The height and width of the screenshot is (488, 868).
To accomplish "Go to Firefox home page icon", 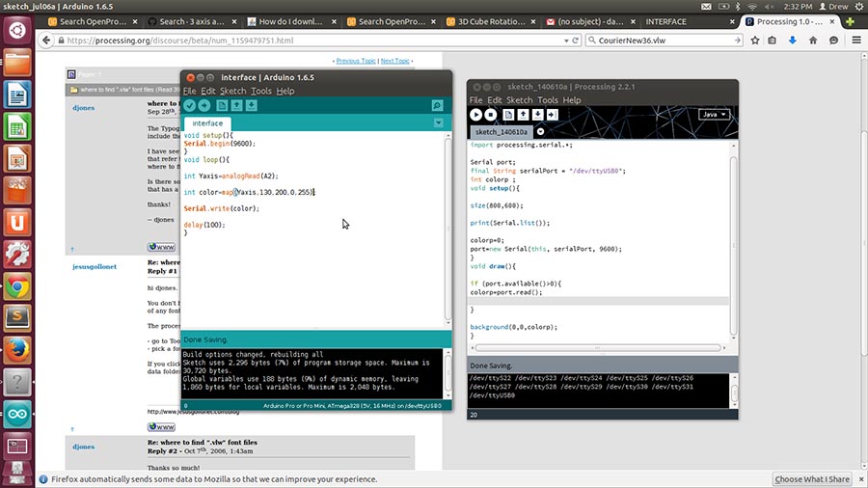I will pos(813,41).
